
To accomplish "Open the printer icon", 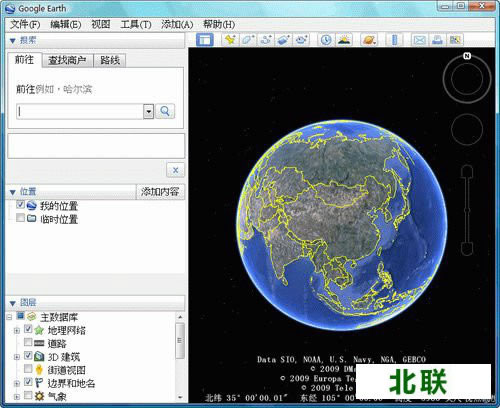I will (x=437, y=40).
